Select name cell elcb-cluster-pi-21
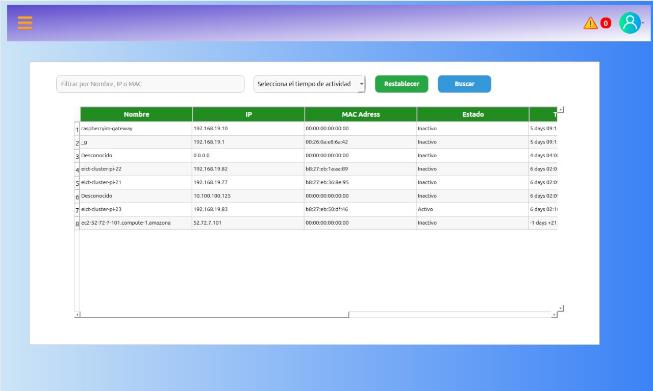Viewport: 653px width, 391px height. click(136, 182)
